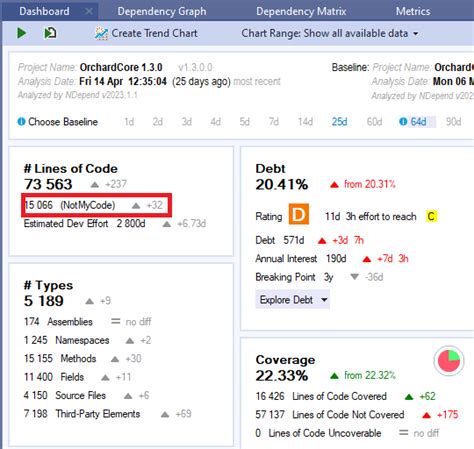Viewport: 474px width, 449px height.
Task: Select the 7d baseline
Action: [274, 122]
